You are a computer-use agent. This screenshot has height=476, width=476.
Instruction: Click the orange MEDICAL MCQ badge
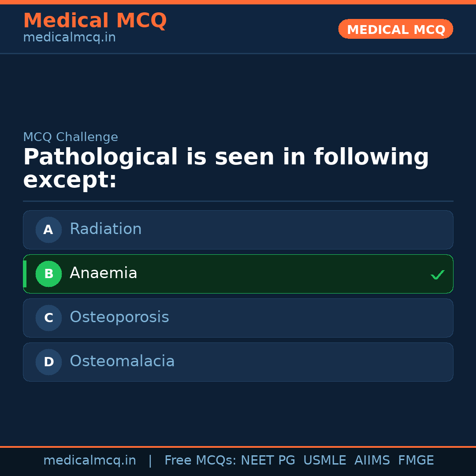pyautogui.click(x=395, y=29)
